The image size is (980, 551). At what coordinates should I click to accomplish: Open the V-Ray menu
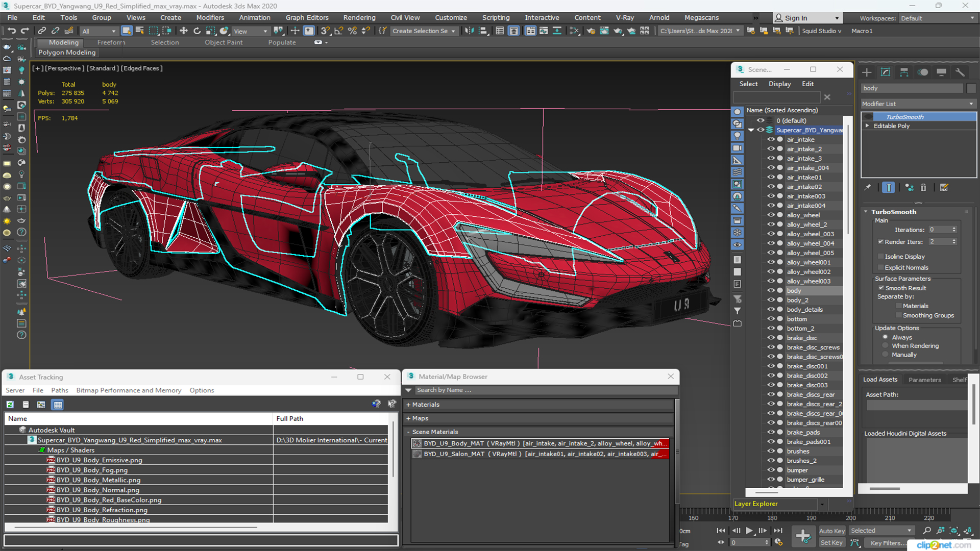tap(625, 17)
